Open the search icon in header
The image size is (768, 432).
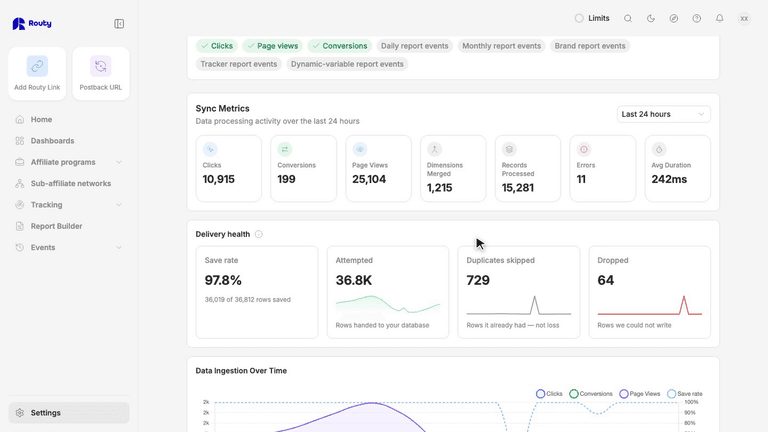coord(628,19)
